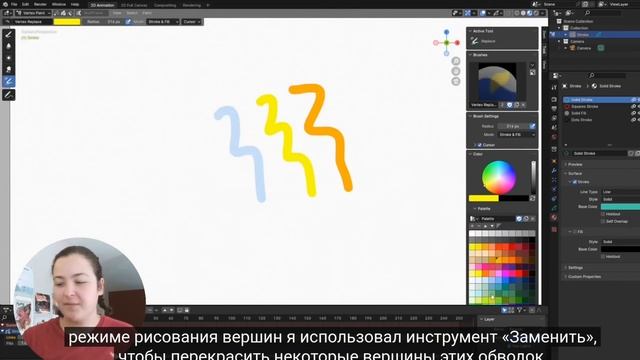
Task: Click the black fill Base Color swatch
Action: point(620,249)
